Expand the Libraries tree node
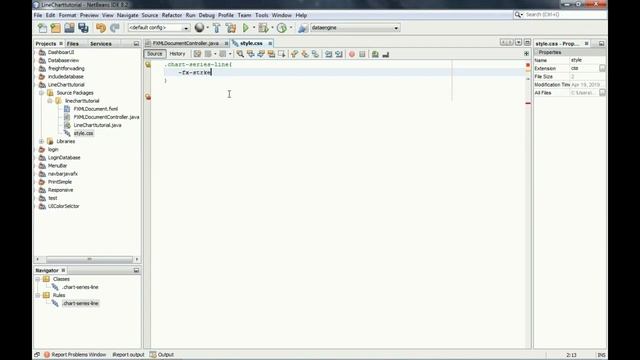This screenshot has width=640, height=360. [x=41, y=141]
